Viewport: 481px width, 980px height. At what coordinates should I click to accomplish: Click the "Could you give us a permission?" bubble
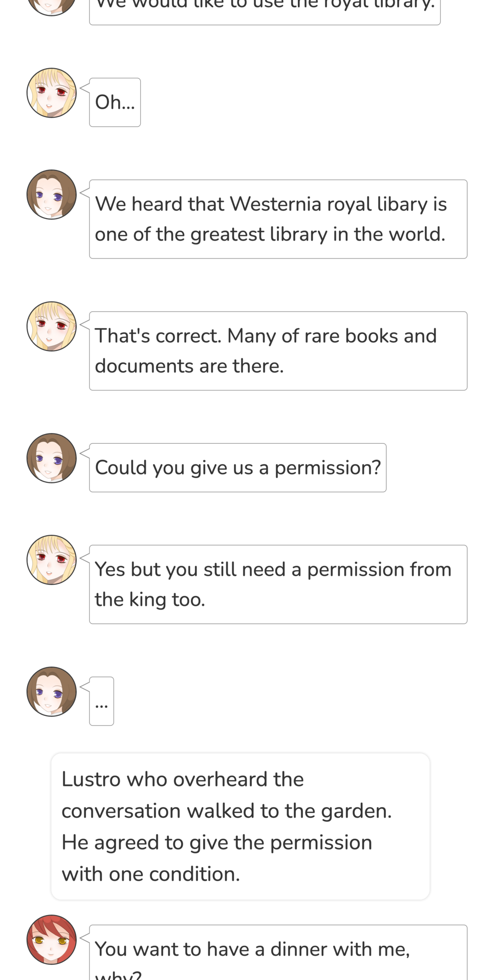click(238, 468)
